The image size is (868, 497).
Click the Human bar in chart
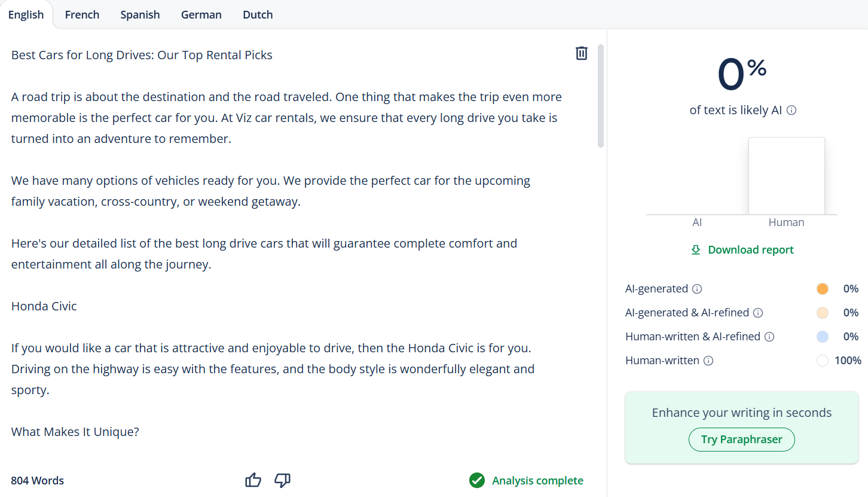coord(786,176)
